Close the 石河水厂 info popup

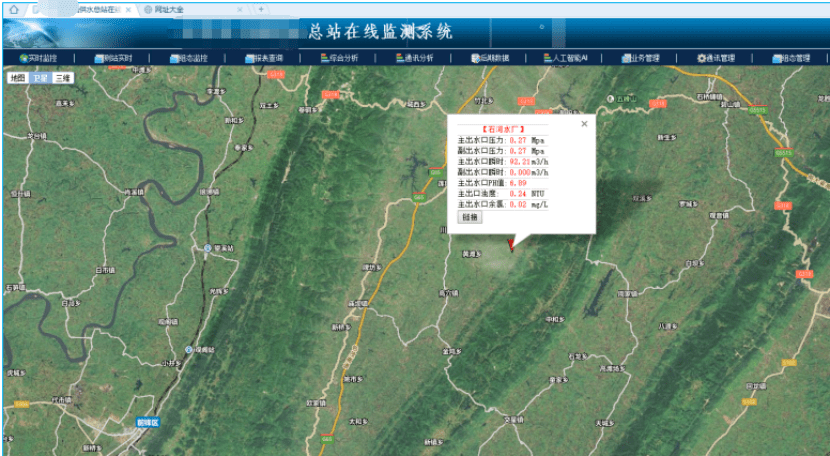585,124
